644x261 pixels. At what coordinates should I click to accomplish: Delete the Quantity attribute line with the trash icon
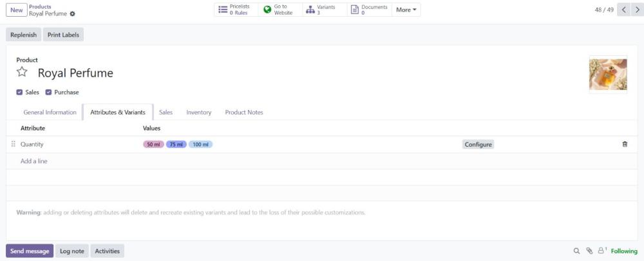click(625, 144)
